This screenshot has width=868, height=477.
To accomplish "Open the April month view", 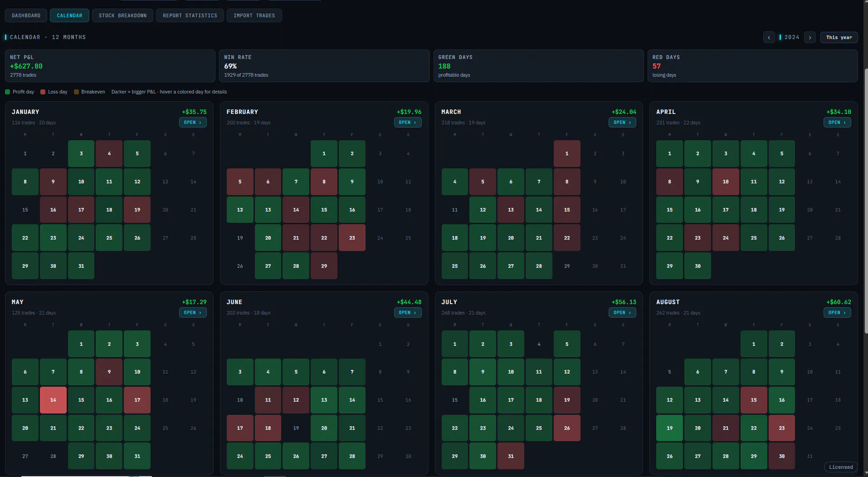I will (x=837, y=123).
